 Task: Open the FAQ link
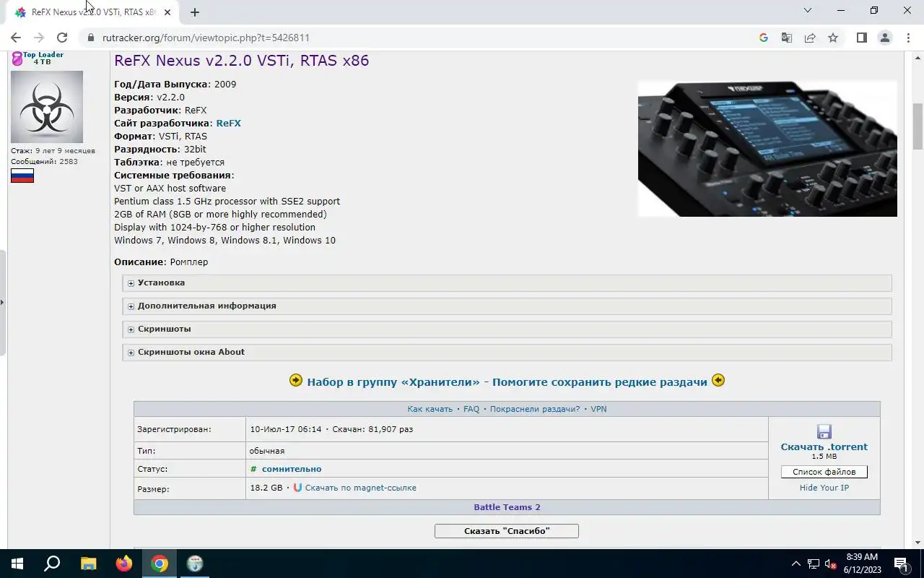point(471,409)
